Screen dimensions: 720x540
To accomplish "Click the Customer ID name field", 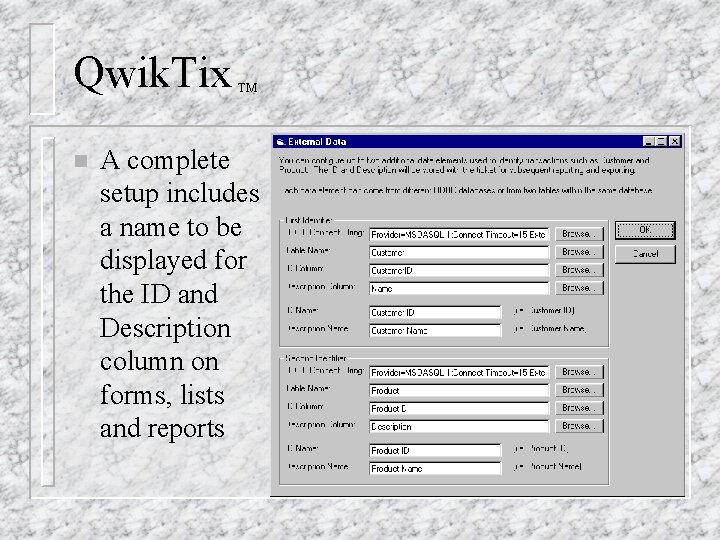I will [x=435, y=313].
